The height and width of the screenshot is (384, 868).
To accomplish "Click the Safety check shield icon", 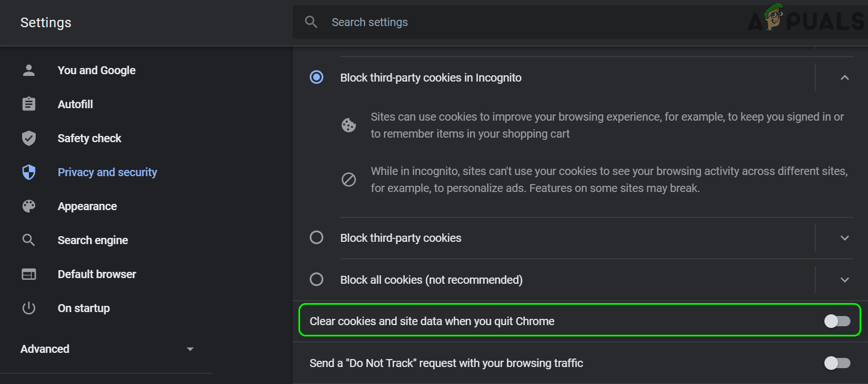I will click(28, 138).
